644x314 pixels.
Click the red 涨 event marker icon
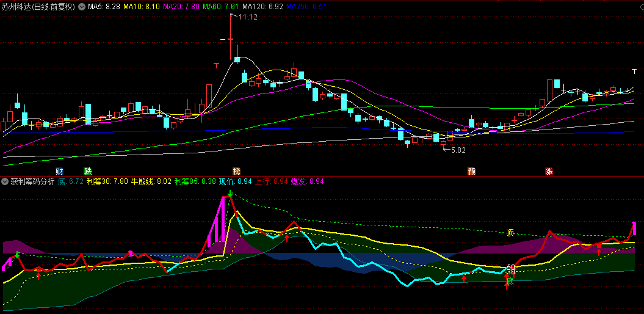(x=549, y=171)
